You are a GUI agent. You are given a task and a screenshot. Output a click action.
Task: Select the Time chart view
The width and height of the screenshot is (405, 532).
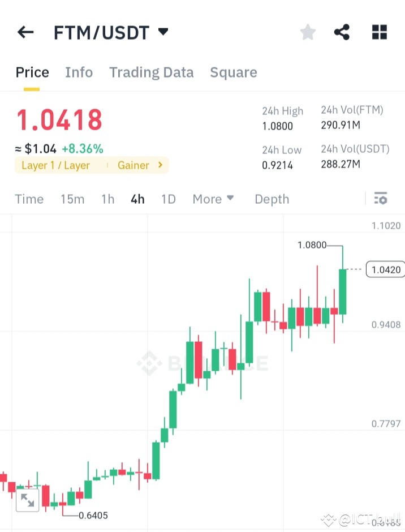(29, 199)
